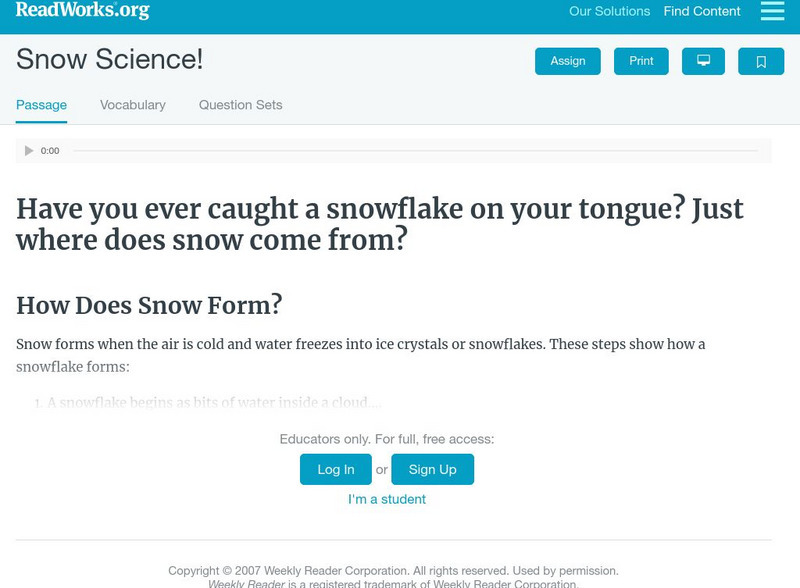Play the passage audio
800x588 pixels.
[x=29, y=151]
